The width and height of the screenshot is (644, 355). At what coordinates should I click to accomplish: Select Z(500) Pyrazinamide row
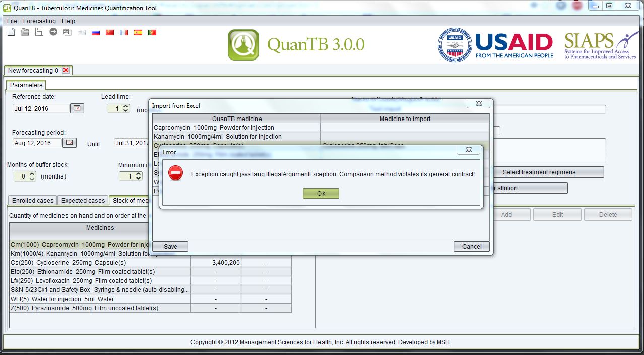pos(150,308)
